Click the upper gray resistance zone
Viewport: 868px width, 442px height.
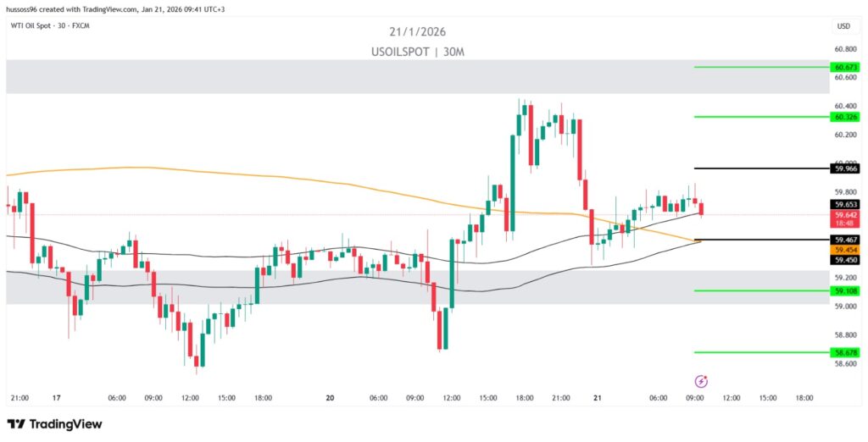(339, 76)
